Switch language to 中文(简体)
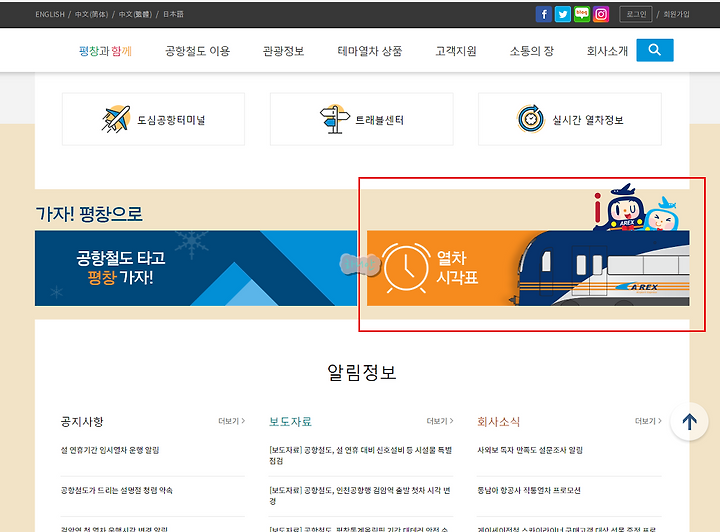Viewport: 720px width, 532px height. point(91,14)
